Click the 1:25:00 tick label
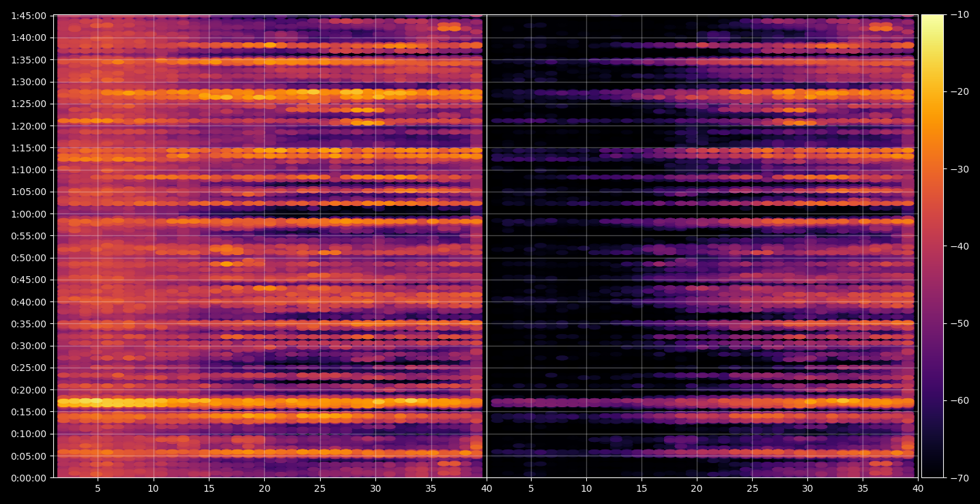 [x=29, y=104]
